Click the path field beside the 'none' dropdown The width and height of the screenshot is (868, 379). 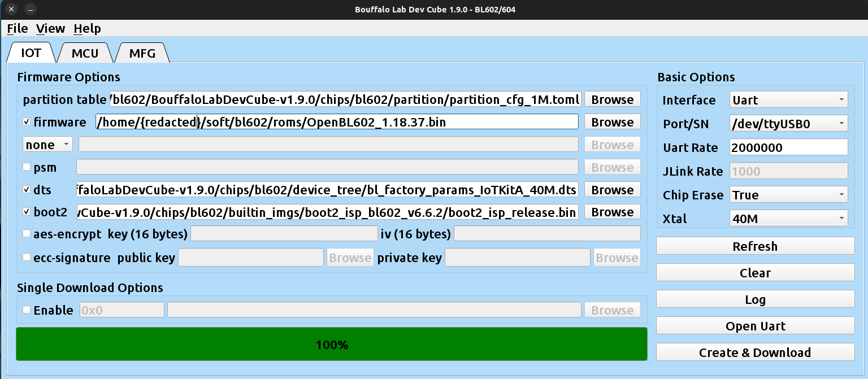point(328,145)
